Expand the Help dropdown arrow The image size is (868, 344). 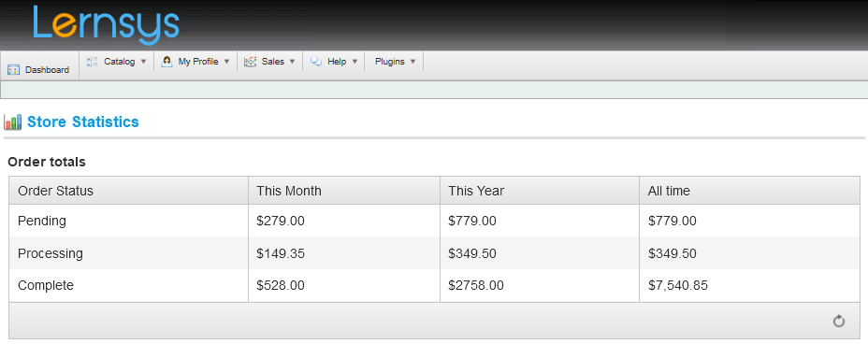pos(354,62)
